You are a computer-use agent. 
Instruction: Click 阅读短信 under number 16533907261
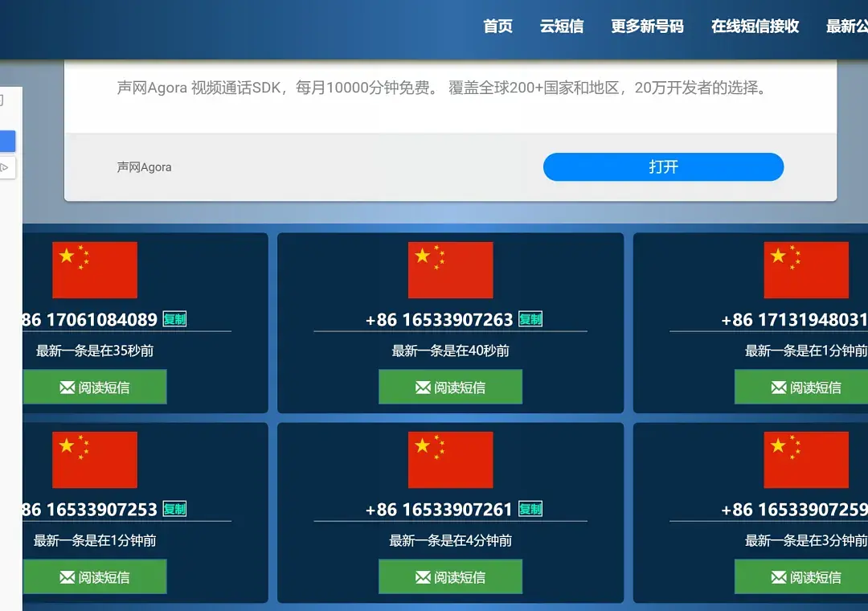point(450,576)
